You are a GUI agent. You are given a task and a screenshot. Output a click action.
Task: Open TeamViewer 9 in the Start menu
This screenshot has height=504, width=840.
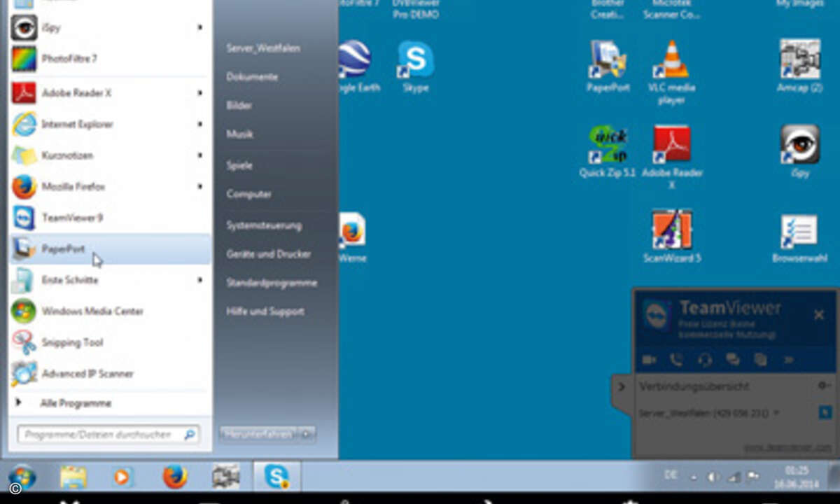[x=108, y=218]
